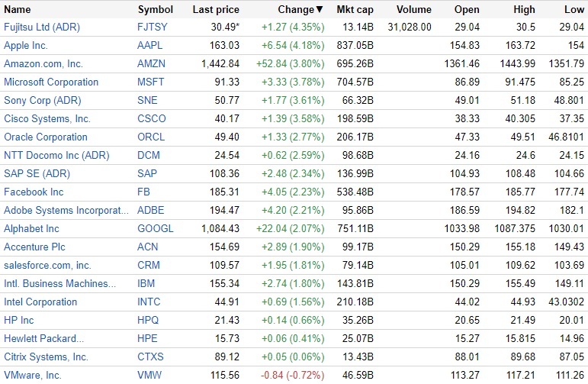Click the GOOGL ticker symbol

pyautogui.click(x=156, y=229)
